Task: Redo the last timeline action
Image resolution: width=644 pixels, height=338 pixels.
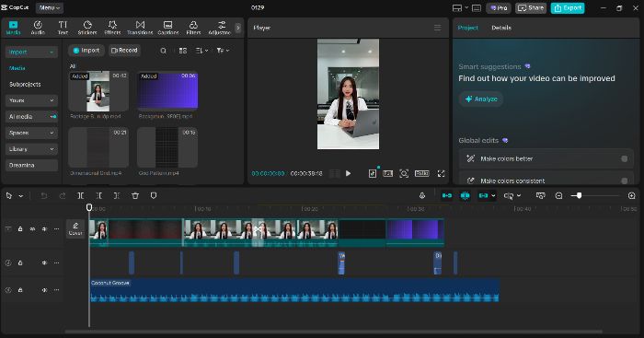Action: [63, 196]
